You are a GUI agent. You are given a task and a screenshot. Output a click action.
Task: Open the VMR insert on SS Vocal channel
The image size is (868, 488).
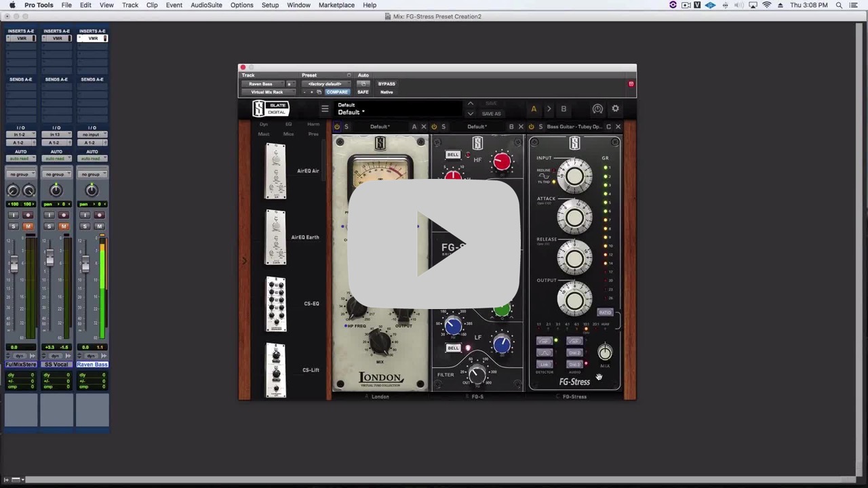coord(56,38)
